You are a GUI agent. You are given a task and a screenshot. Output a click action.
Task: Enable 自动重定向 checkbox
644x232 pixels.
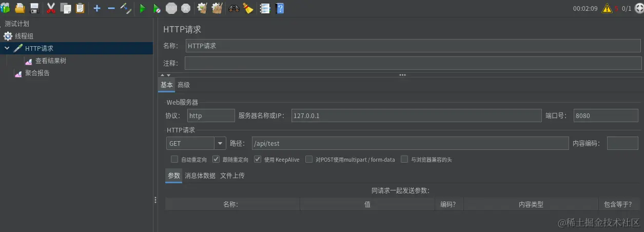pos(174,159)
